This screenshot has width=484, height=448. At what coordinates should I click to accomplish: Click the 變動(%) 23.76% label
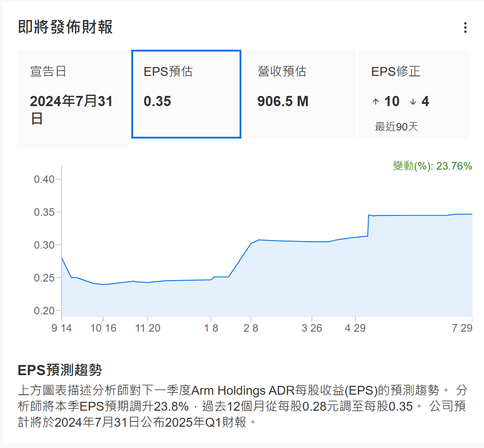click(x=432, y=166)
